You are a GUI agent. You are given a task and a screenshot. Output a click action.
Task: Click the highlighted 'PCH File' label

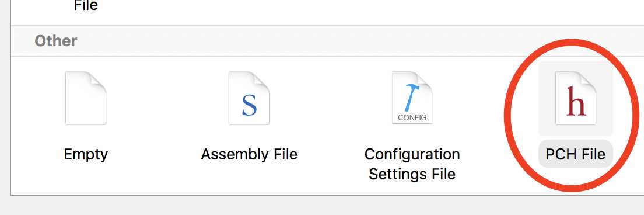point(575,154)
